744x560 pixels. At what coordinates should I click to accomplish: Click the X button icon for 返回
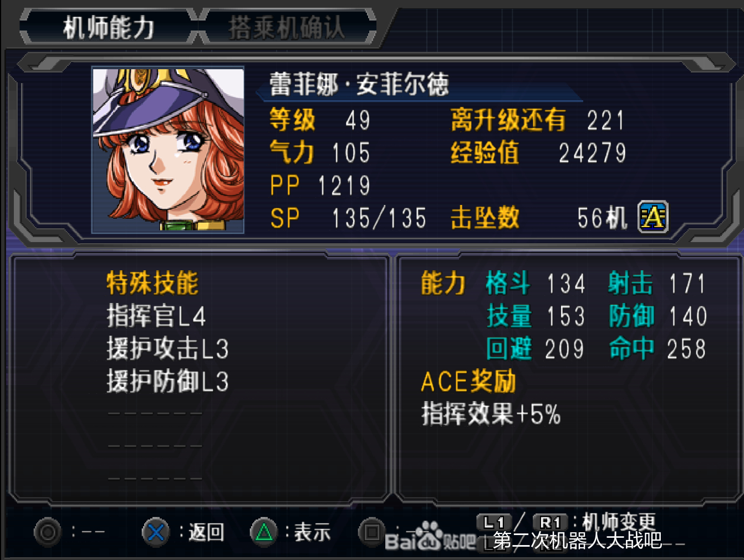pyautogui.click(x=156, y=532)
